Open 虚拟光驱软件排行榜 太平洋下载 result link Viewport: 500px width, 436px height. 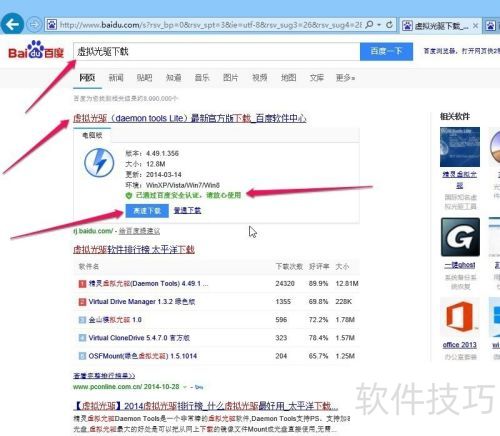click(134, 249)
